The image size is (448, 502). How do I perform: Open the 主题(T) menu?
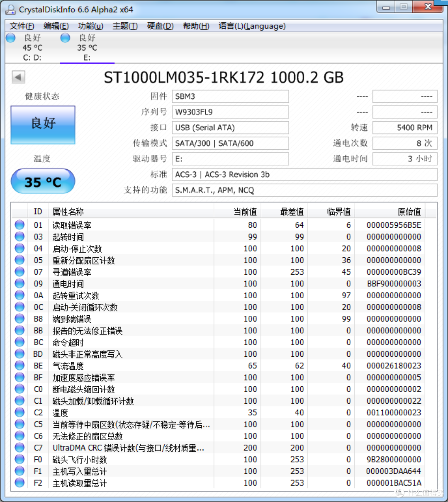click(x=125, y=26)
